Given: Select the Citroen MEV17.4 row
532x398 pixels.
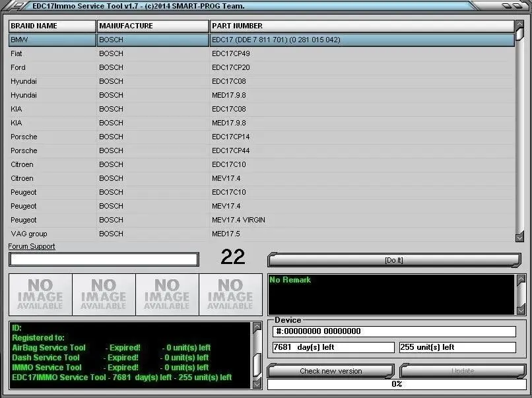Looking at the screenshot, I should pyautogui.click(x=261, y=178).
